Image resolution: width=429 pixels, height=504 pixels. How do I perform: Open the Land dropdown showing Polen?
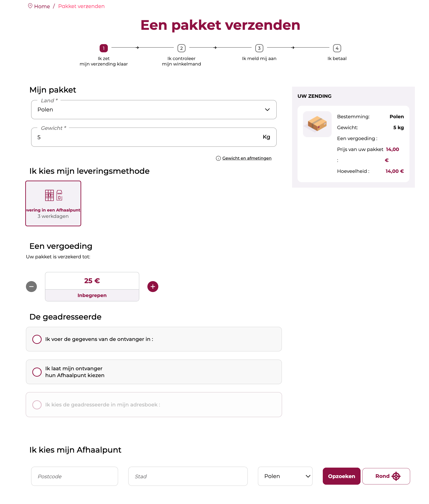154,110
